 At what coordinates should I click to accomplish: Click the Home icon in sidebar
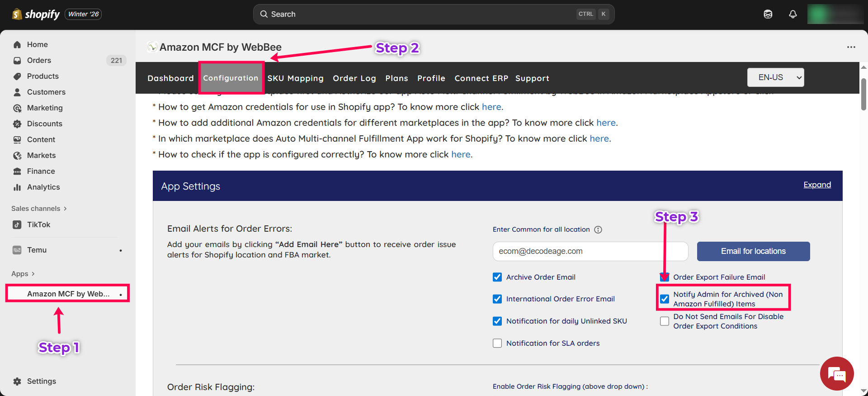pyautogui.click(x=17, y=44)
